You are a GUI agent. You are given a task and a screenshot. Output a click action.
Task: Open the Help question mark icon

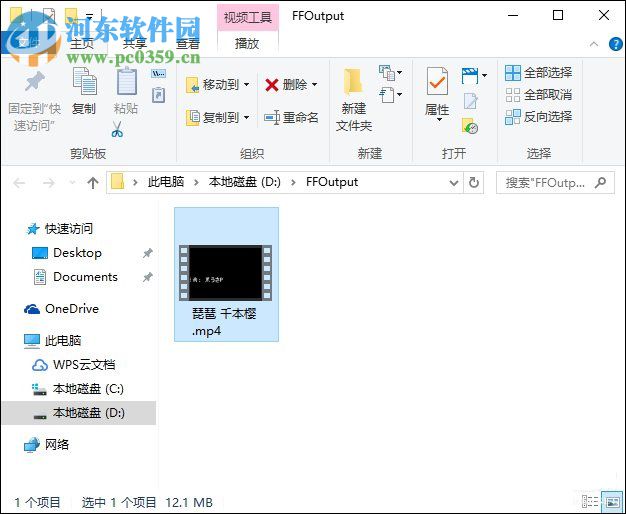point(615,44)
